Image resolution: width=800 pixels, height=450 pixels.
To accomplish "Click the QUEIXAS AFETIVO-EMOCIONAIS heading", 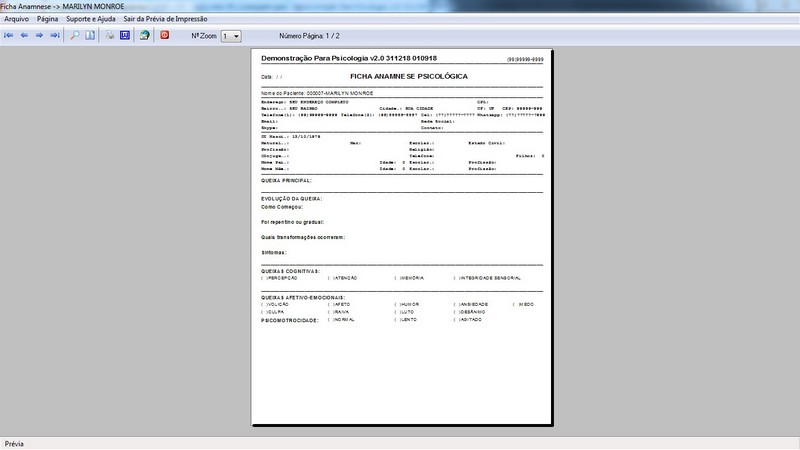I will [303, 297].
